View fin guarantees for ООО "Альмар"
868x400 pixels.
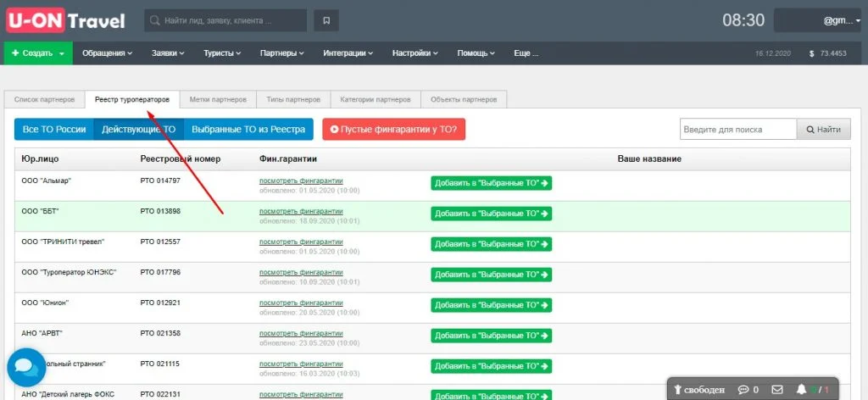click(301, 181)
